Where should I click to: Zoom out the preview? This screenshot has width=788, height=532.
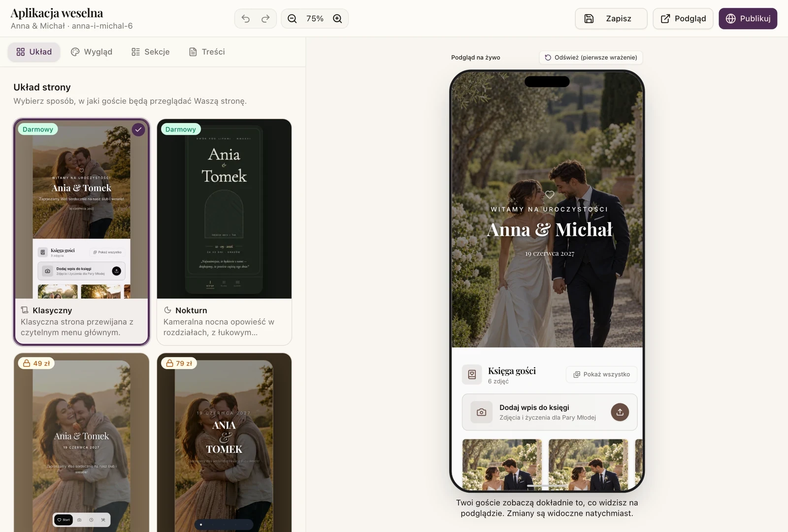[292, 19]
